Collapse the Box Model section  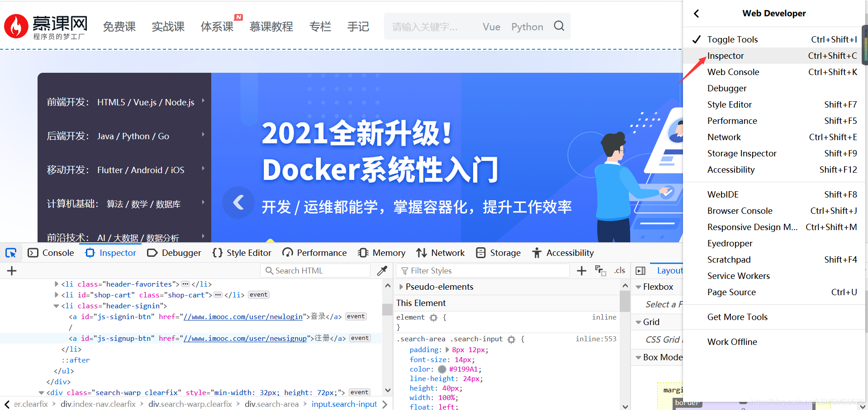point(638,358)
